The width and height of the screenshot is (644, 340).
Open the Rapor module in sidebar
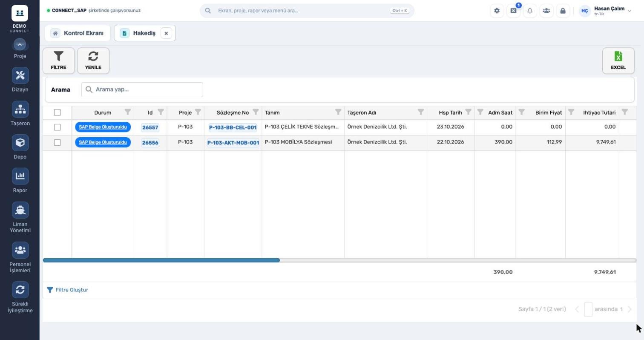pyautogui.click(x=20, y=181)
